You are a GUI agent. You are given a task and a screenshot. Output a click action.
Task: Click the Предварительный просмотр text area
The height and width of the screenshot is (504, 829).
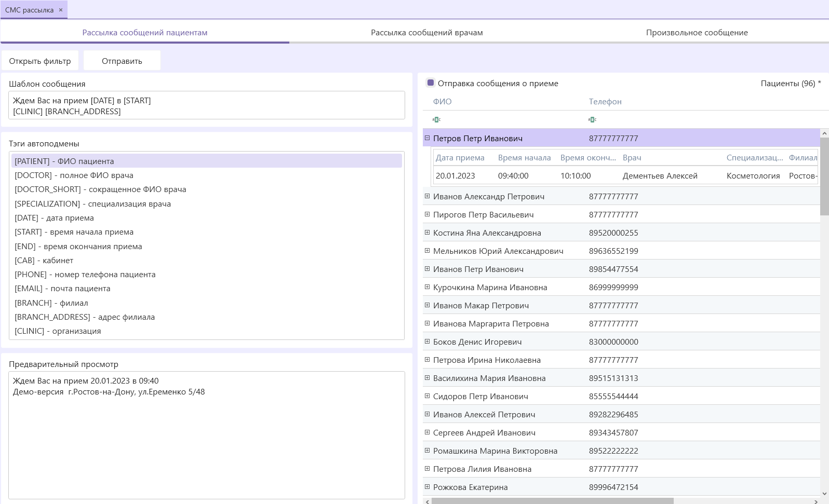[x=207, y=435]
